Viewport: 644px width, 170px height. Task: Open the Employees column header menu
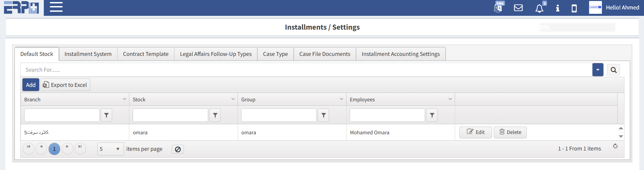coord(450,99)
